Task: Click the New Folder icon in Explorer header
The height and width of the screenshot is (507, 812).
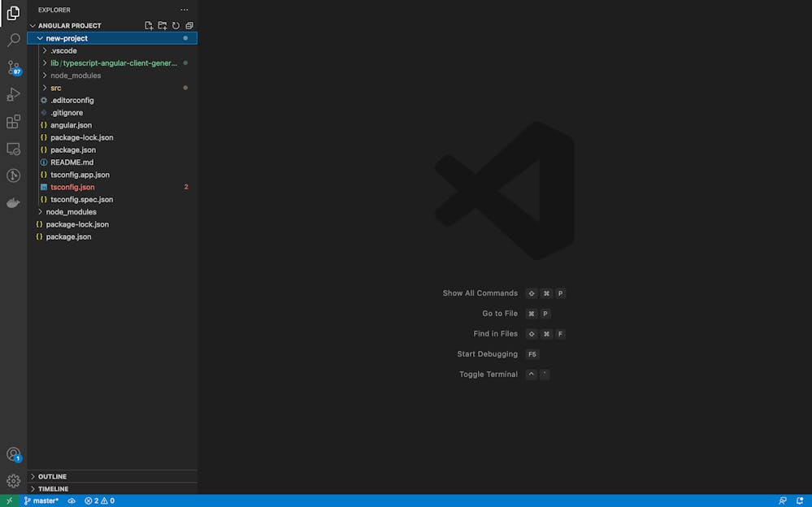Action: (162, 26)
